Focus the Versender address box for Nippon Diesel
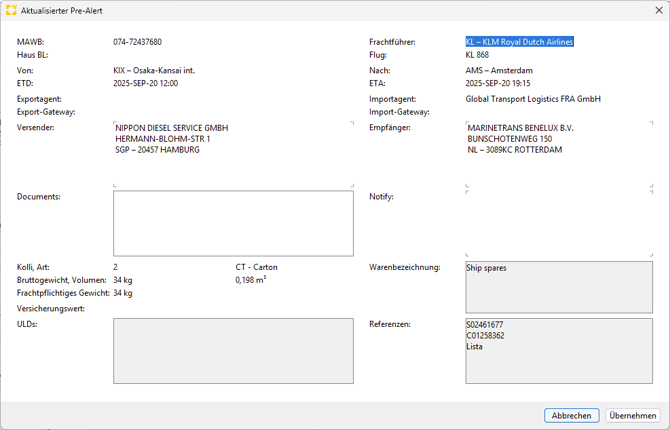 (233, 153)
